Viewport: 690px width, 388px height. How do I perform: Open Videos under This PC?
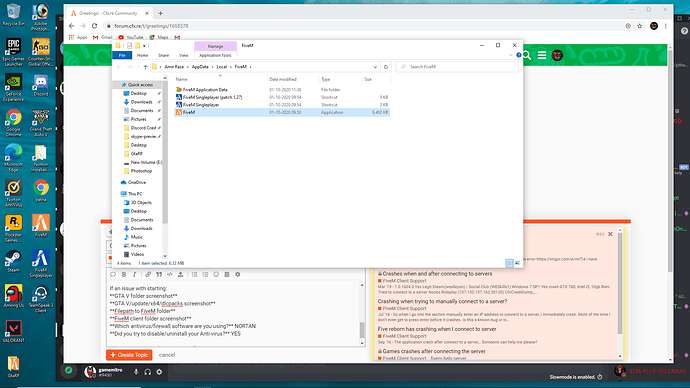coord(137,254)
